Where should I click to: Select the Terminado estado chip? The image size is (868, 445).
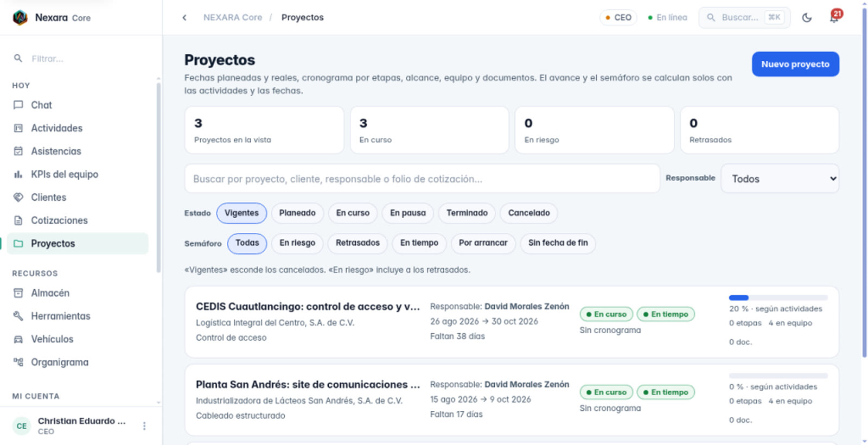coord(467,213)
